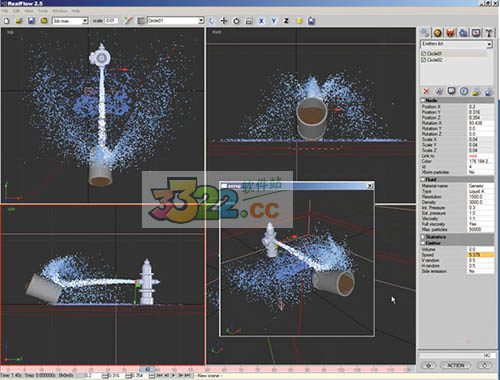Collapse the Node properties section
Image resolution: width=500 pixels, height=380 pixels.
422,100
